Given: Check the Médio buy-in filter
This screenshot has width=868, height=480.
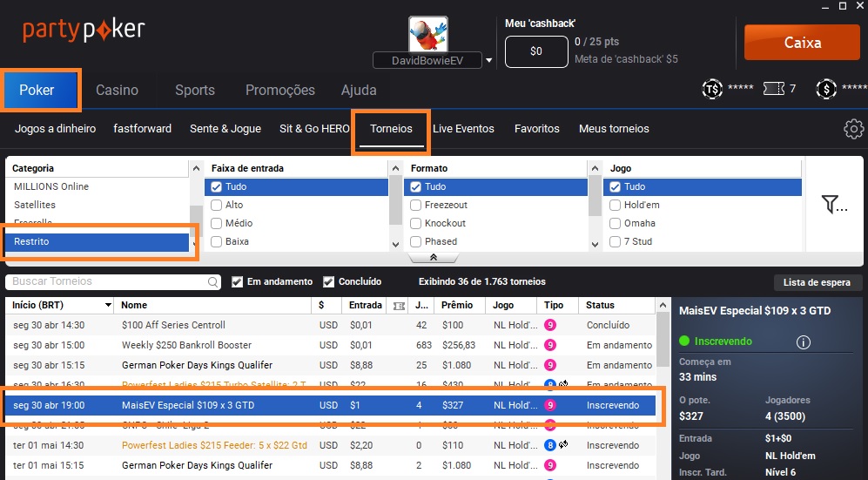Looking at the screenshot, I should pyautogui.click(x=216, y=224).
